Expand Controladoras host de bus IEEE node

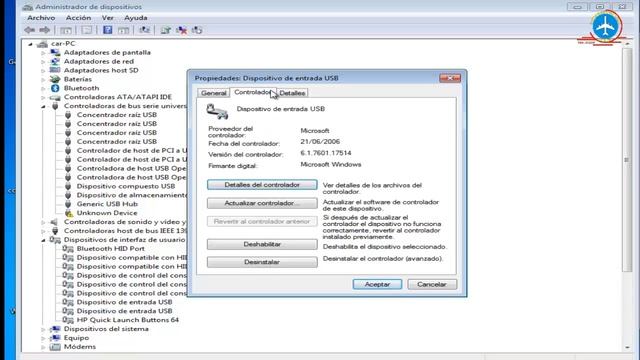pyautogui.click(x=43, y=231)
